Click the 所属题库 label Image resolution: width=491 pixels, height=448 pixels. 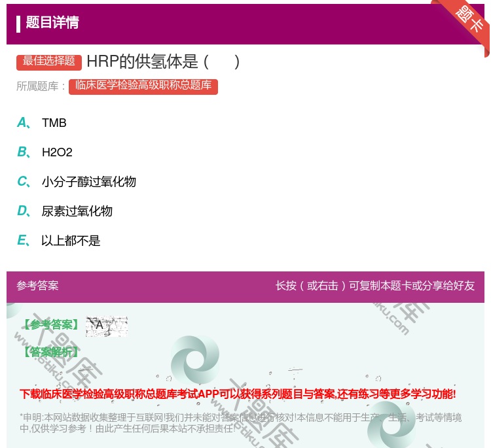pos(41,86)
